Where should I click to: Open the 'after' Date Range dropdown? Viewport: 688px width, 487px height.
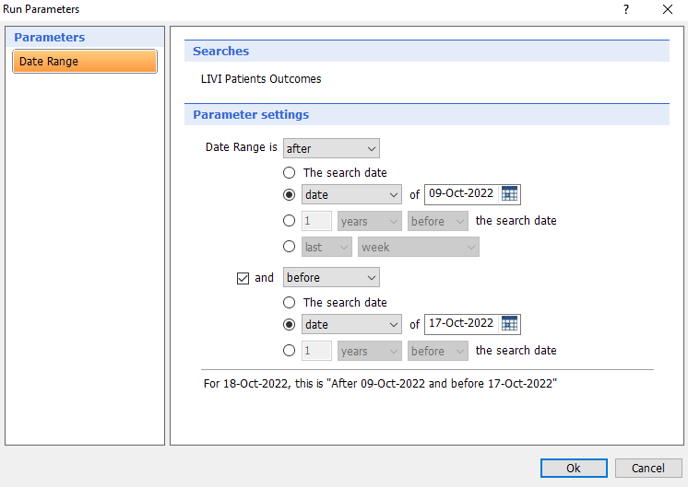click(x=331, y=149)
